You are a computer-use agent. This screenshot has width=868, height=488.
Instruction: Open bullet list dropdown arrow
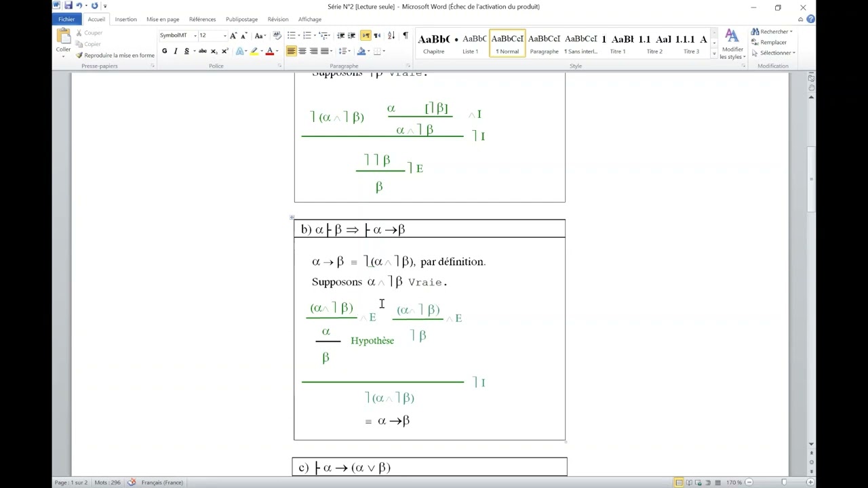[299, 35]
